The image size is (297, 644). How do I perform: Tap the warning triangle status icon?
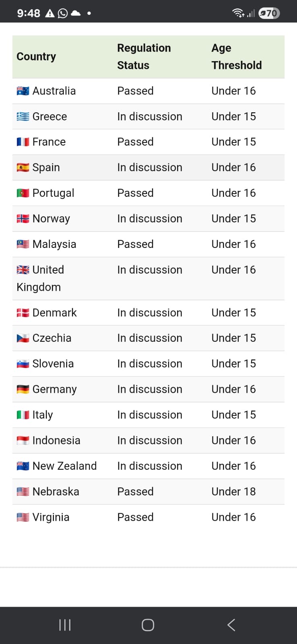tap(50, 13)
